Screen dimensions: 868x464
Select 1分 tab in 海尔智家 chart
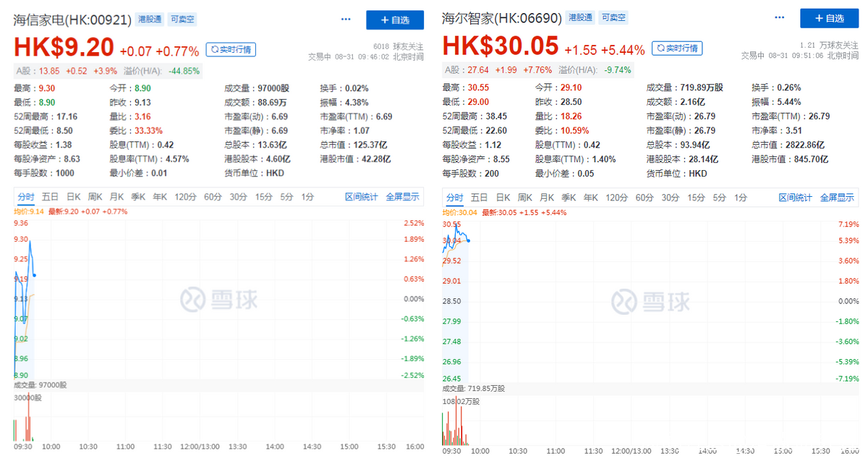point(741,198)
